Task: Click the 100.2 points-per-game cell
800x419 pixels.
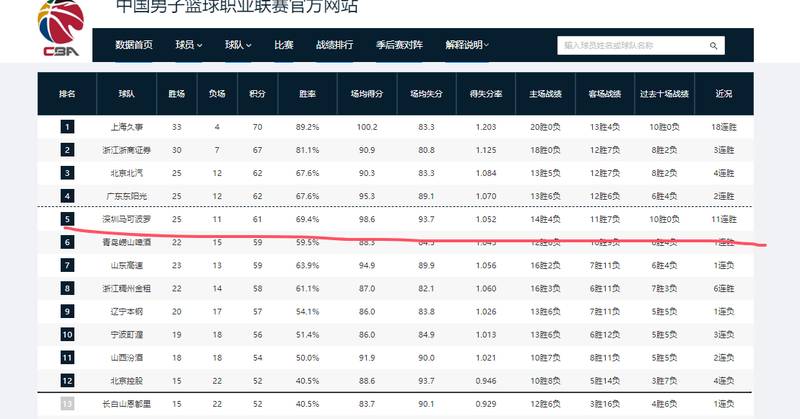Action: click(367, 127)
